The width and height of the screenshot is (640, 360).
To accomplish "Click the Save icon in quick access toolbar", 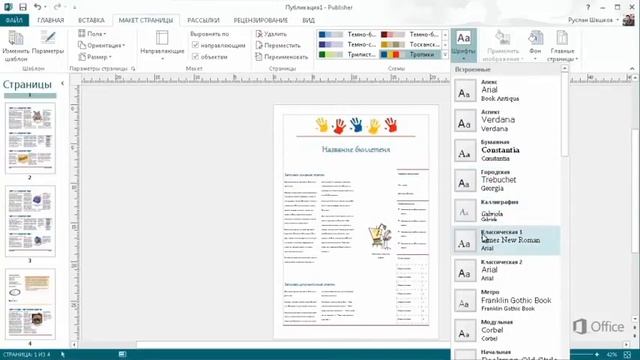I will 23,7.
